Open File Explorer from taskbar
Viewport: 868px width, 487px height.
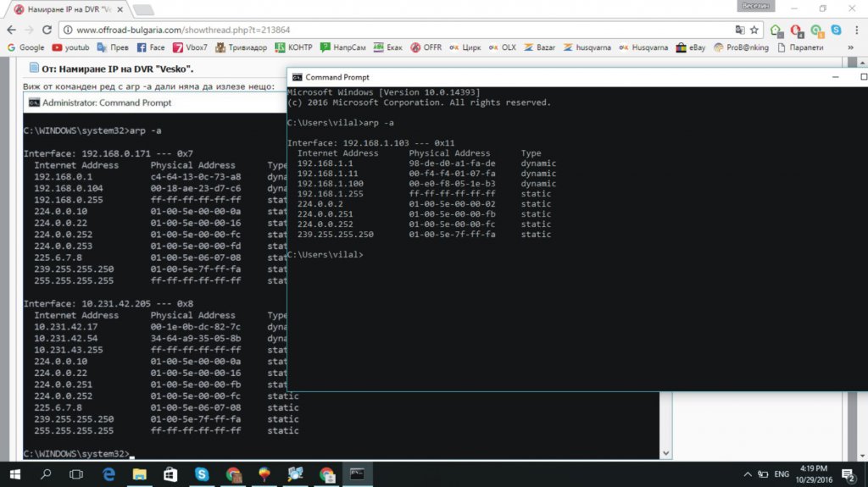click(x=140, y=474)
